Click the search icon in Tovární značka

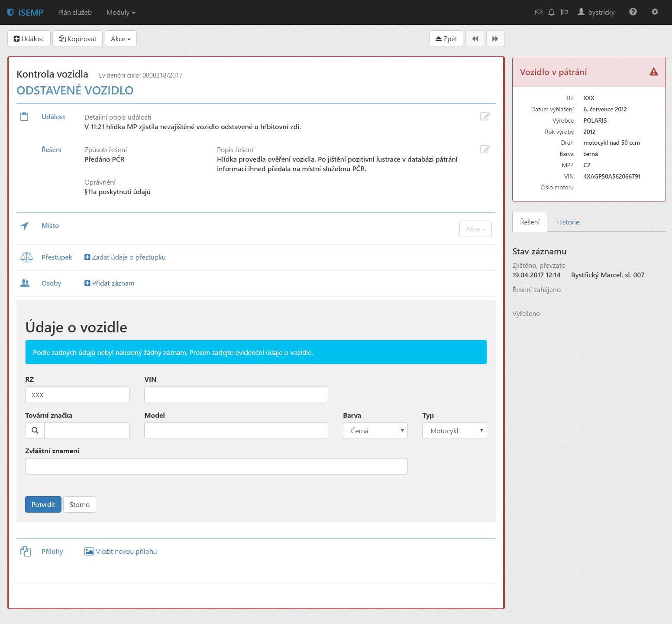(x=35, y=430)
